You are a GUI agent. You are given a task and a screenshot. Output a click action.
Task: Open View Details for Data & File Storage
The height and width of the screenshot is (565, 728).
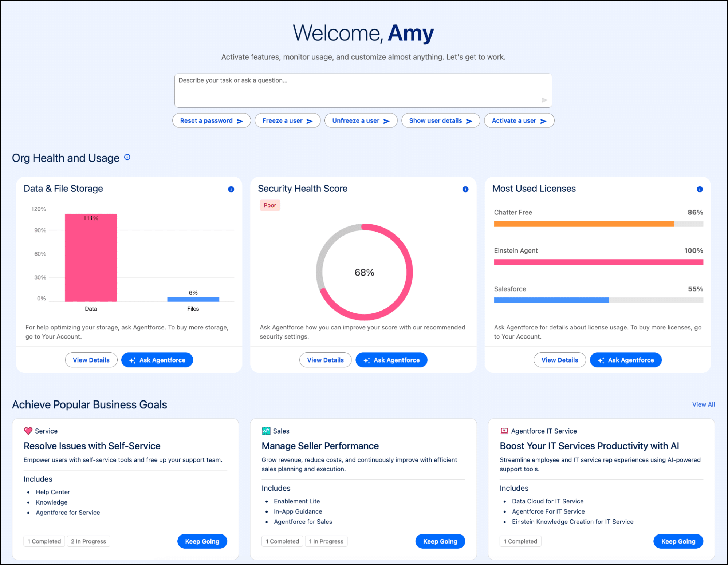point(91,360)
